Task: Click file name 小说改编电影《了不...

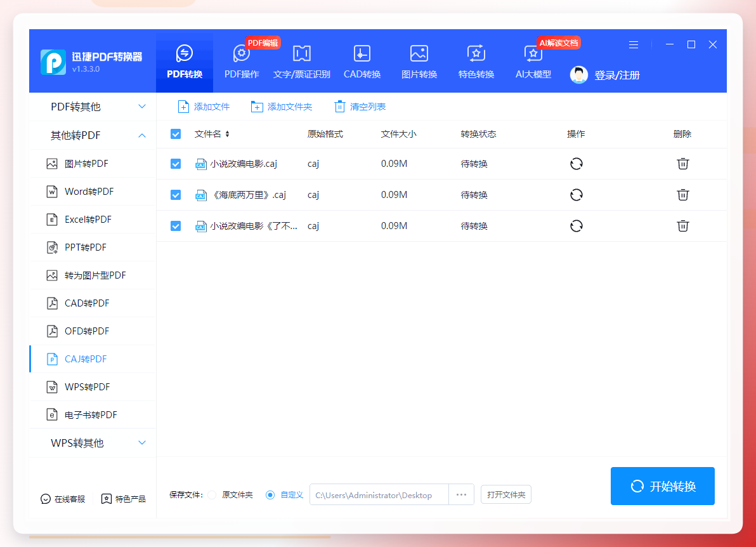Action: [x=254, y=226]
